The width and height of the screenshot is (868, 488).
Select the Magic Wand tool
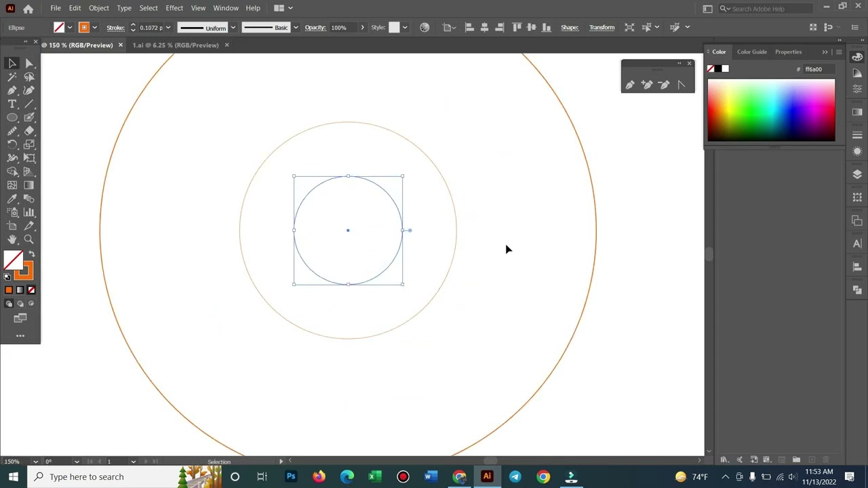point(12,77)
